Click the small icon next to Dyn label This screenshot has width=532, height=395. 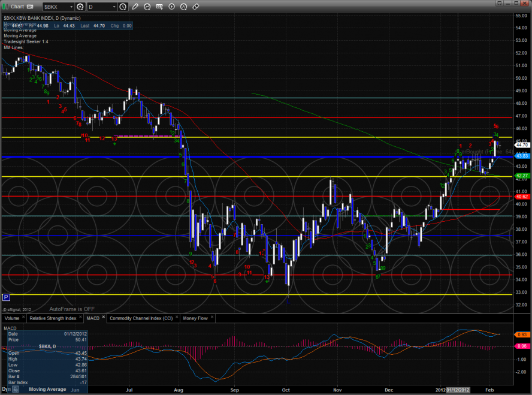(x=16, y=390)
